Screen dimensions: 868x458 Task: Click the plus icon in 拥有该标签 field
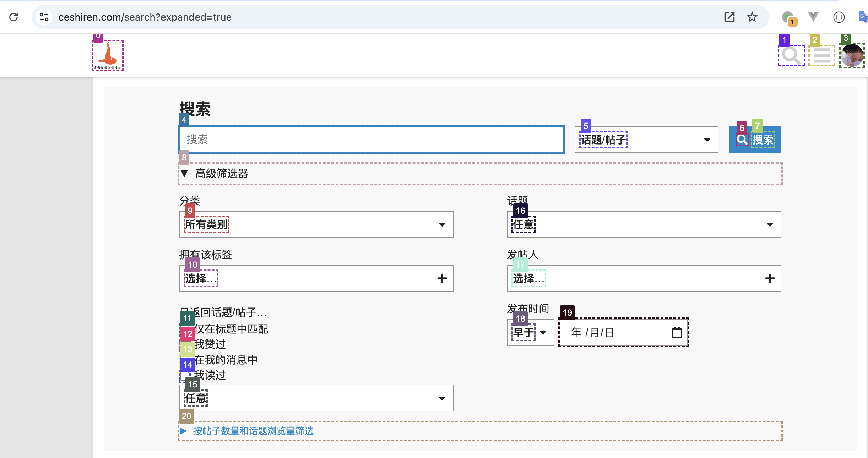pos(442,278)
